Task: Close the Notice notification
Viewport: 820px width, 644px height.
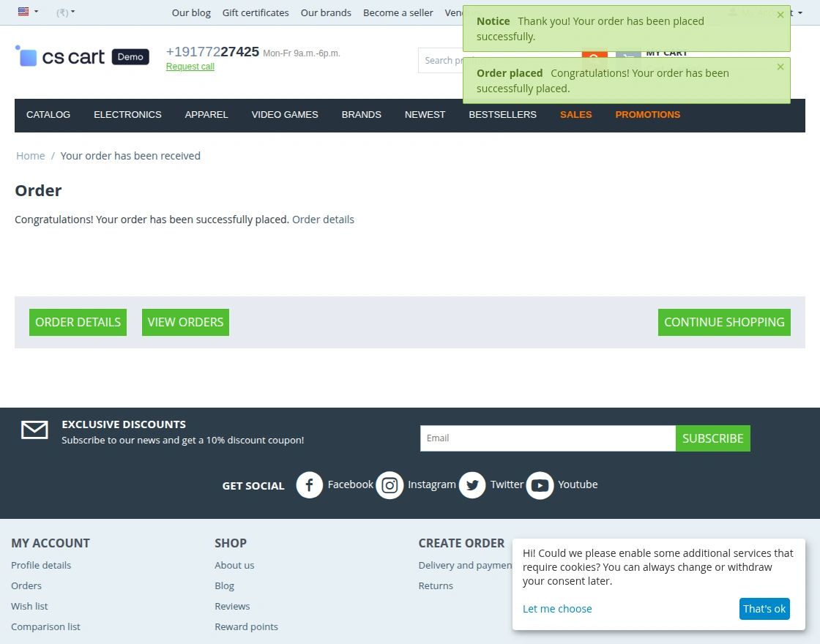Action: click(780, 15)
